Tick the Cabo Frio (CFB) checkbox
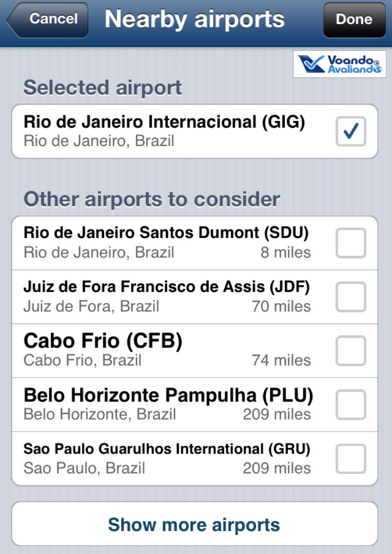 pyautogui.click(x=351, y=351)
